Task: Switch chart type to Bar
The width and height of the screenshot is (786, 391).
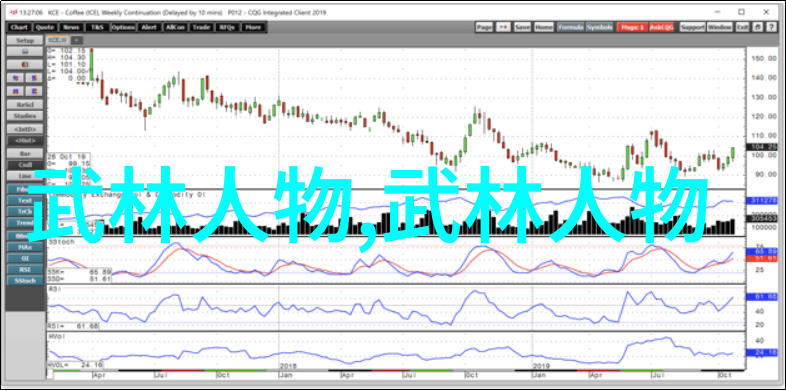Action: [x=25, y=153]
